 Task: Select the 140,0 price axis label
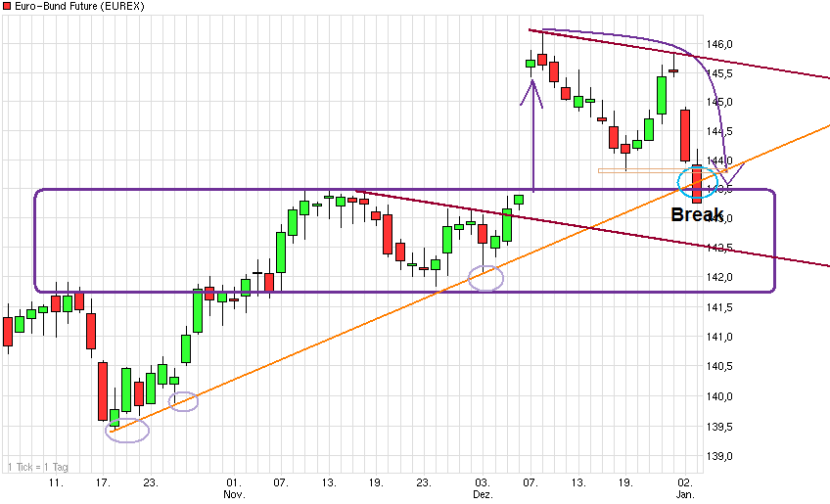719,396
